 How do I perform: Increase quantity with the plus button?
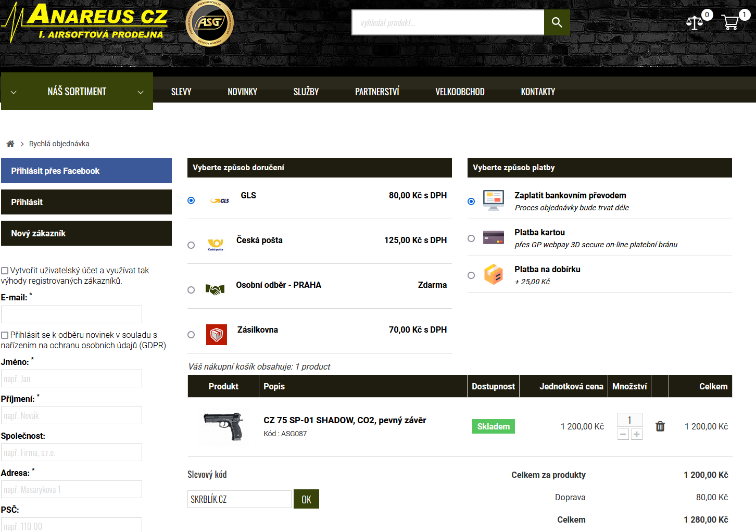point(636,434)
